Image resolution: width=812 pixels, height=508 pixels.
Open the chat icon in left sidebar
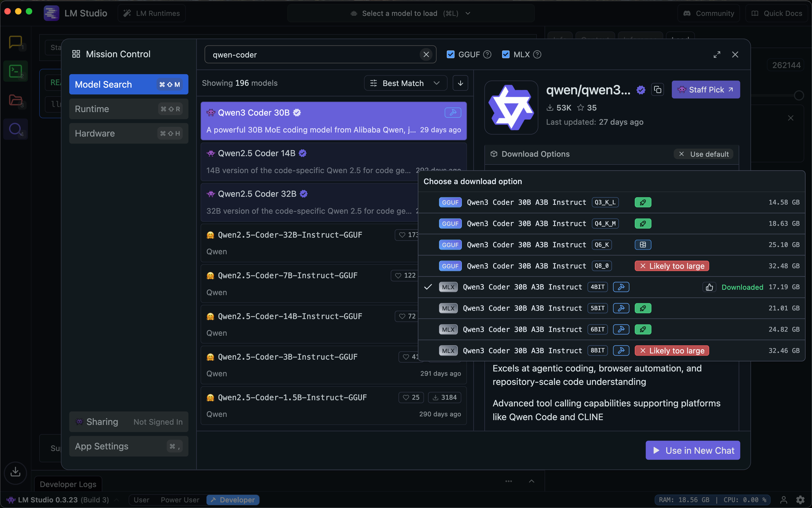(15, 42)
